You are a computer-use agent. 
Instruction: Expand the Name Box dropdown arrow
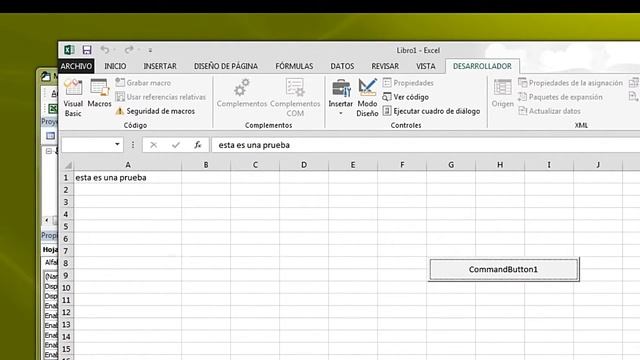click(117, 144)
